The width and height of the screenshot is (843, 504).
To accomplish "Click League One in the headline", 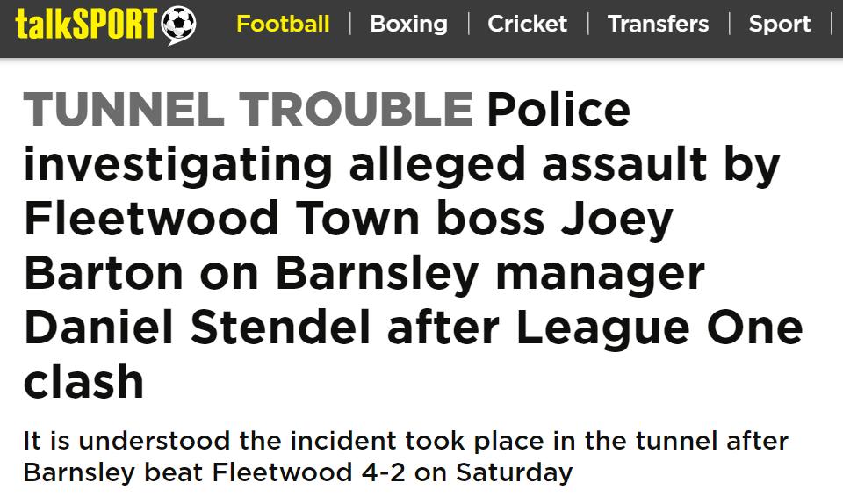I will click(x=659, y=328).
